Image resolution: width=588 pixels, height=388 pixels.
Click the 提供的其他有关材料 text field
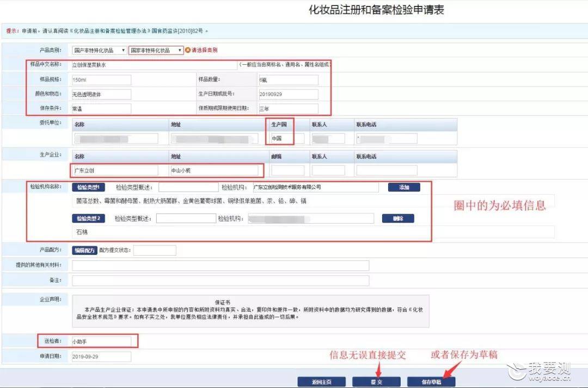(x=220, y=266)
